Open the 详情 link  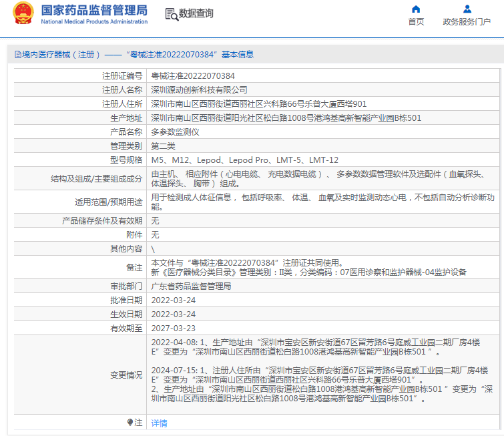(159, 423)
